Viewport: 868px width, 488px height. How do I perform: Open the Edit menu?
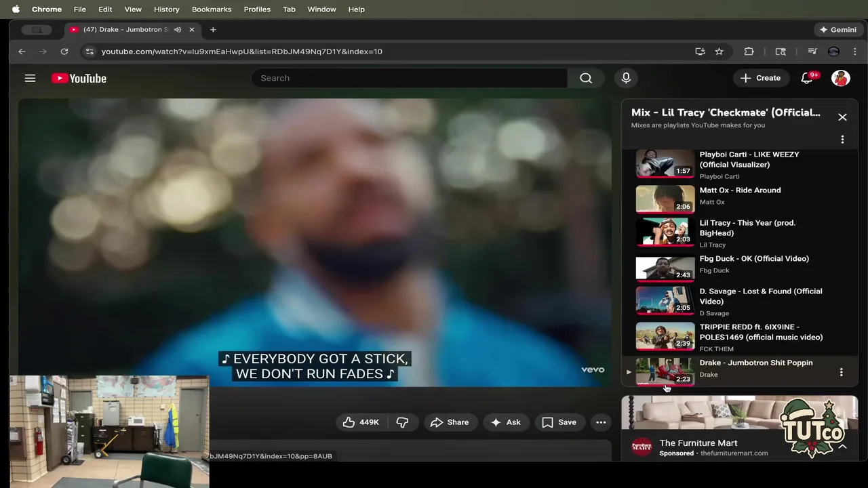tap(105, 9)
